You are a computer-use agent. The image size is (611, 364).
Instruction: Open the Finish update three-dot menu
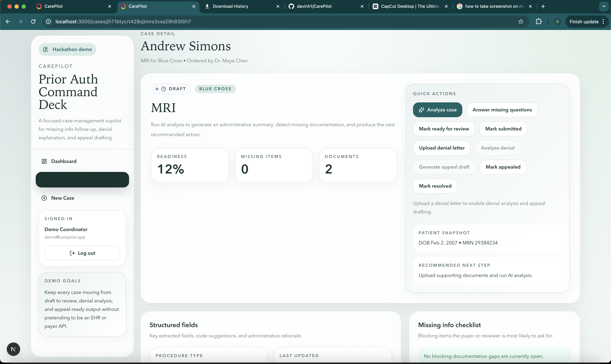coord(603,22)
